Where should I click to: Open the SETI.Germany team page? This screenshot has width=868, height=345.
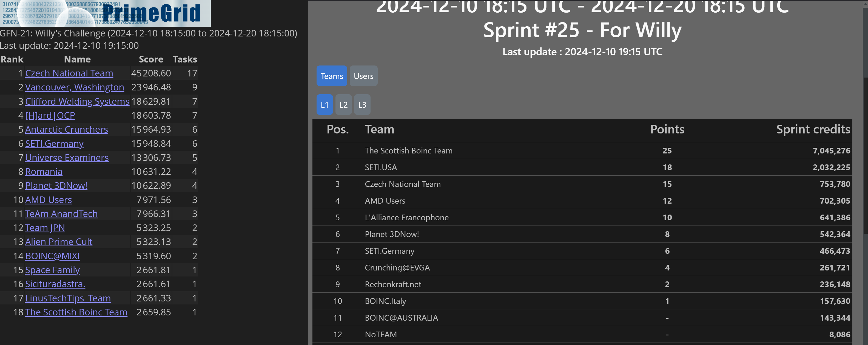(x=54, y=144)
